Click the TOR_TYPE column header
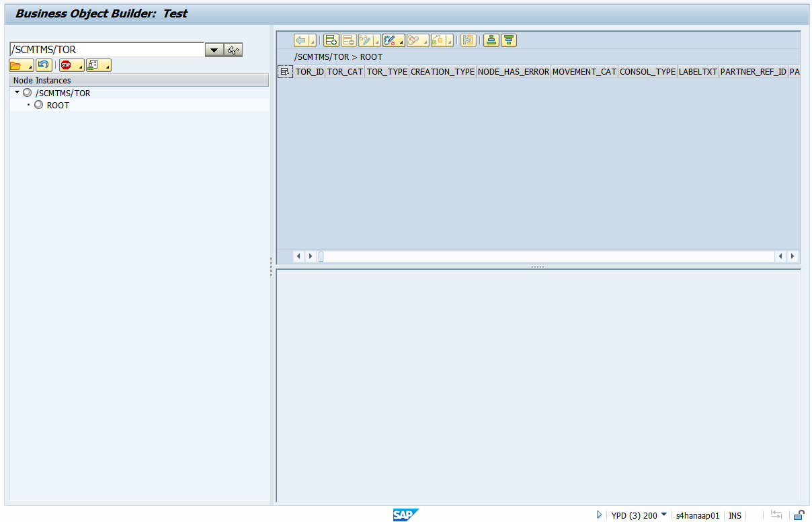 click(x=387, y=71)
